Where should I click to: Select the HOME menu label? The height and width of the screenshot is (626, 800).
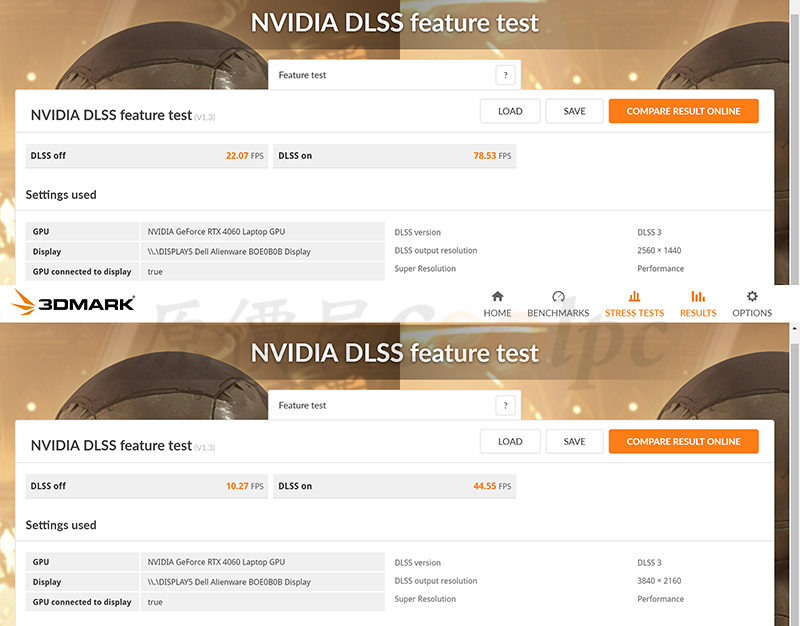(497, 313)
